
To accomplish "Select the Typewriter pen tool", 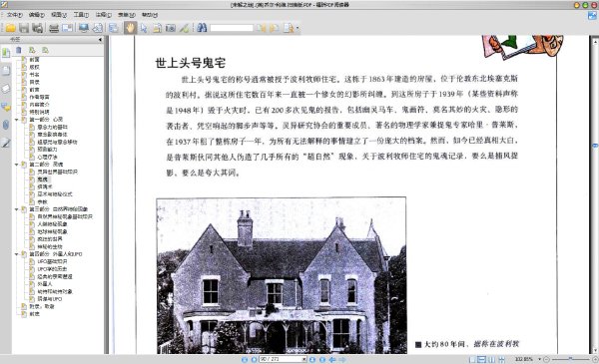I will click(x=184, y=28).
